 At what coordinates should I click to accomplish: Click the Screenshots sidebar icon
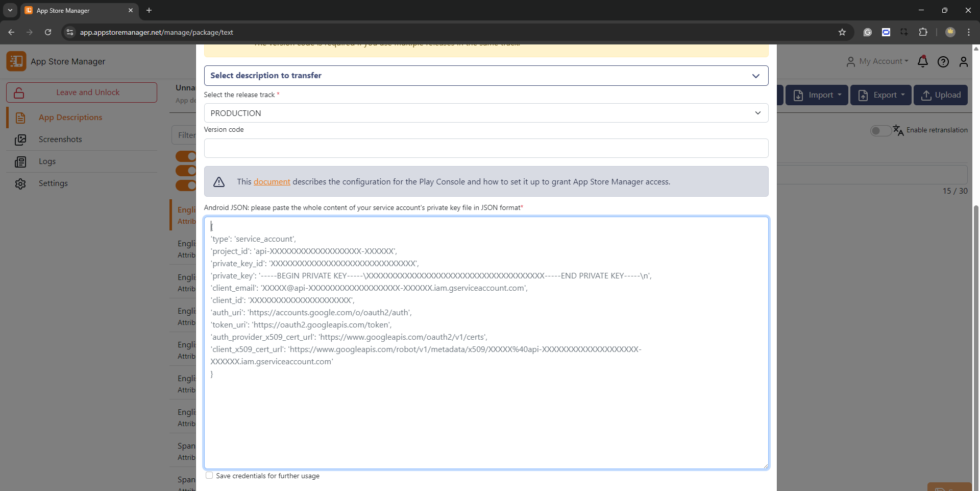(20, 139)
